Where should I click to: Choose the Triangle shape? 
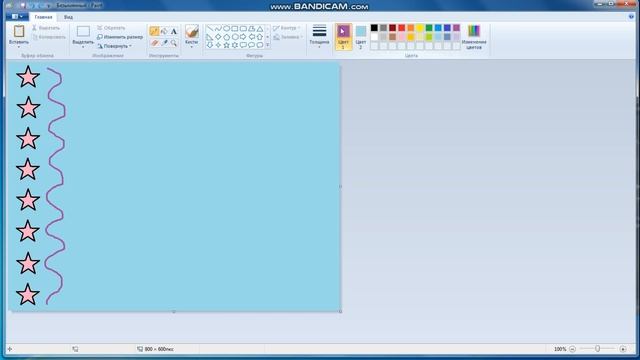click(x=260, y=29)
